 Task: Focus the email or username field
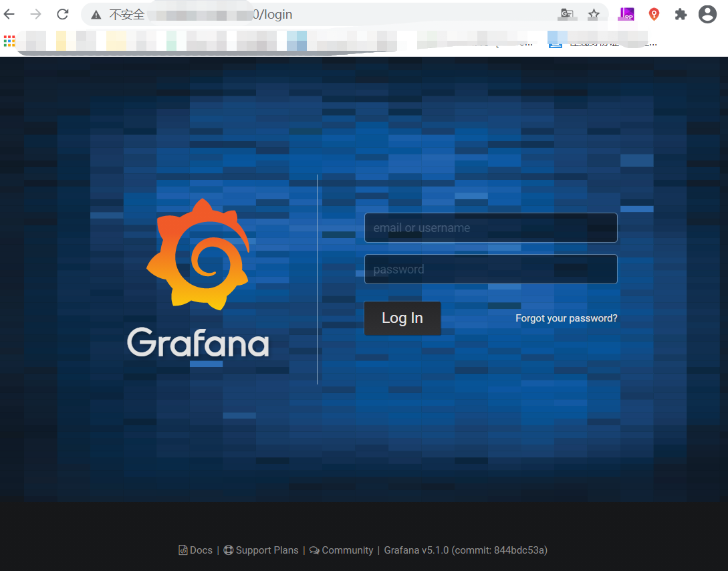[x=491, y=228]
